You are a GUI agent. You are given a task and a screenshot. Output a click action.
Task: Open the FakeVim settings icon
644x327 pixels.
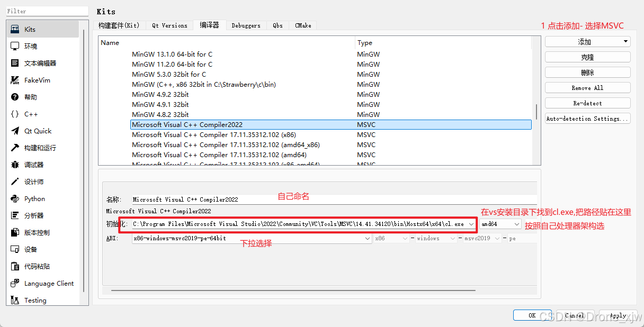tap(15, 80)
